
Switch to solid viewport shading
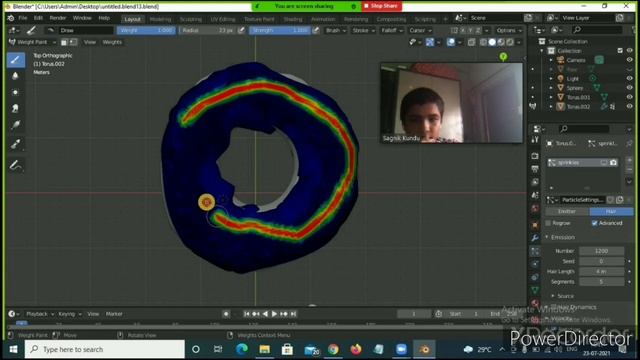click(x=492, y=42)
